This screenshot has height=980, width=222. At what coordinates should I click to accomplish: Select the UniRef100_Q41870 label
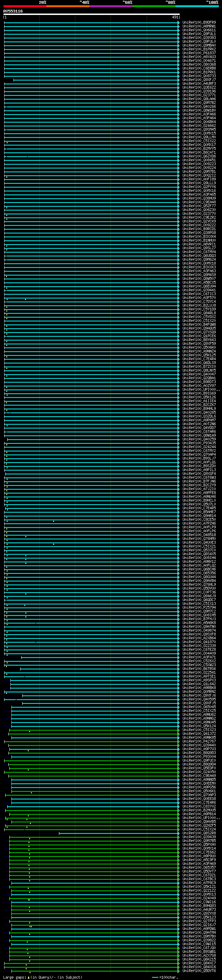coord(199,642)
